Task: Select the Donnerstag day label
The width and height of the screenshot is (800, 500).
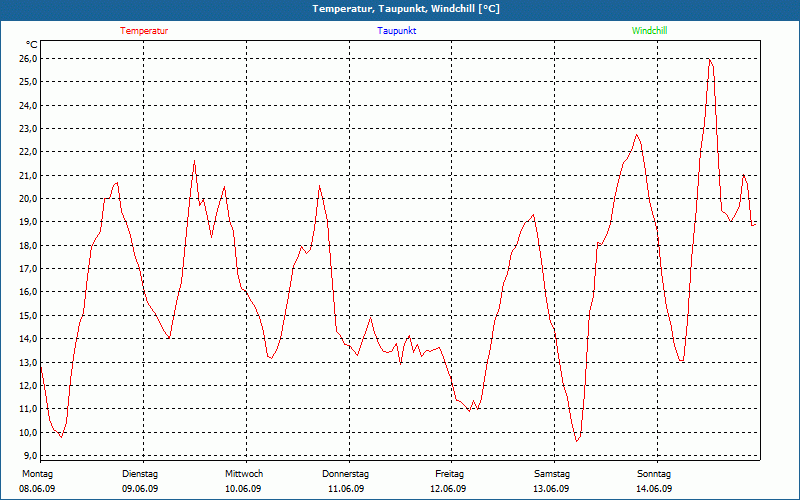Action: [x=345, y=474]
